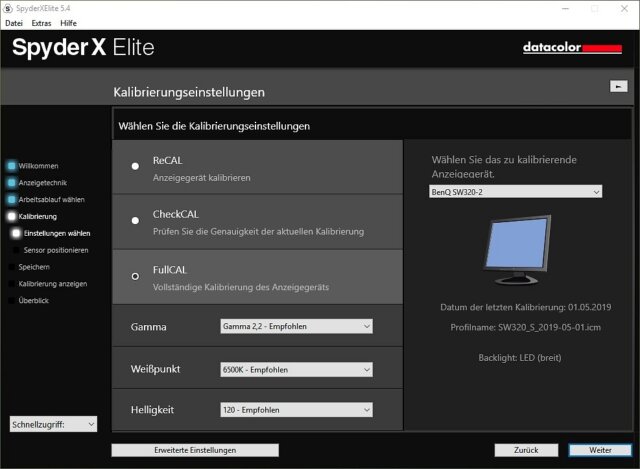The height and width of the screenshot is (469, 640).
Task: Open the Datei menu
Action: [x=14, y=23]
